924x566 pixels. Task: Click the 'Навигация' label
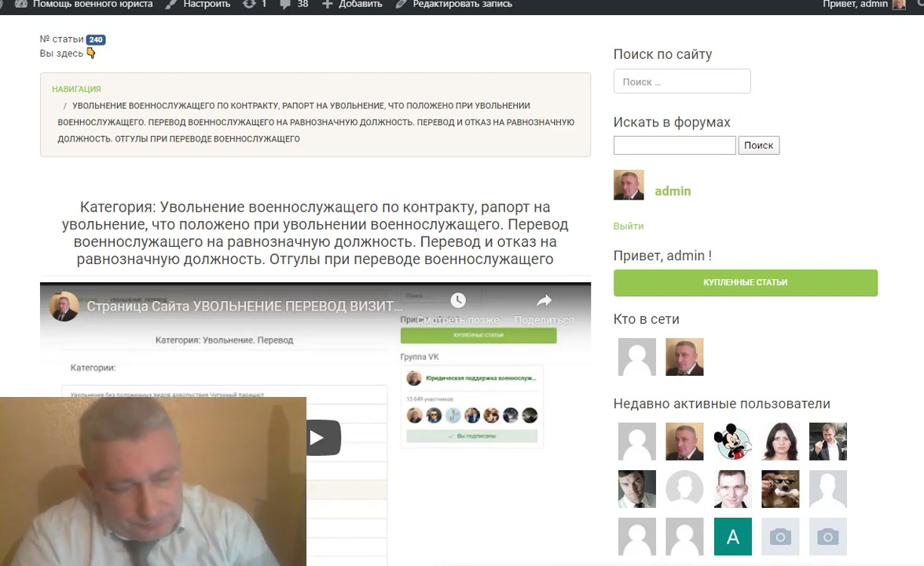76,89
